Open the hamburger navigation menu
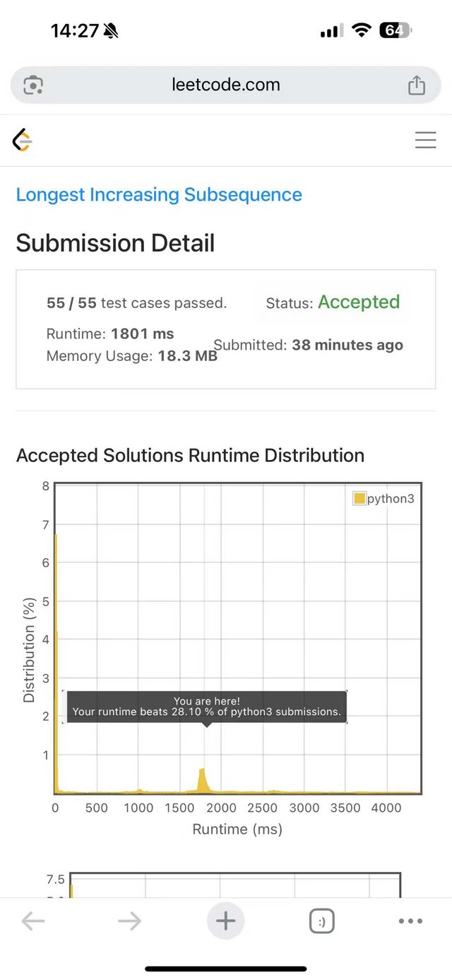 click(x=425, y=140)
